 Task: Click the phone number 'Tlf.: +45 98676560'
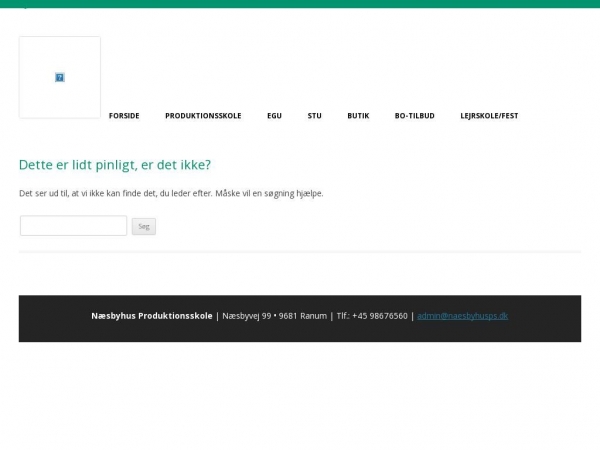[x=372, y=316]
